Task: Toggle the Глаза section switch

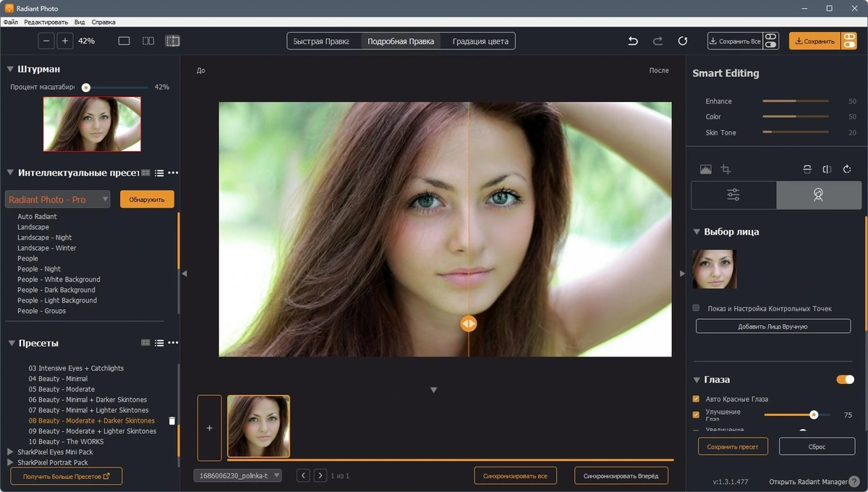Action: point(845,379)
